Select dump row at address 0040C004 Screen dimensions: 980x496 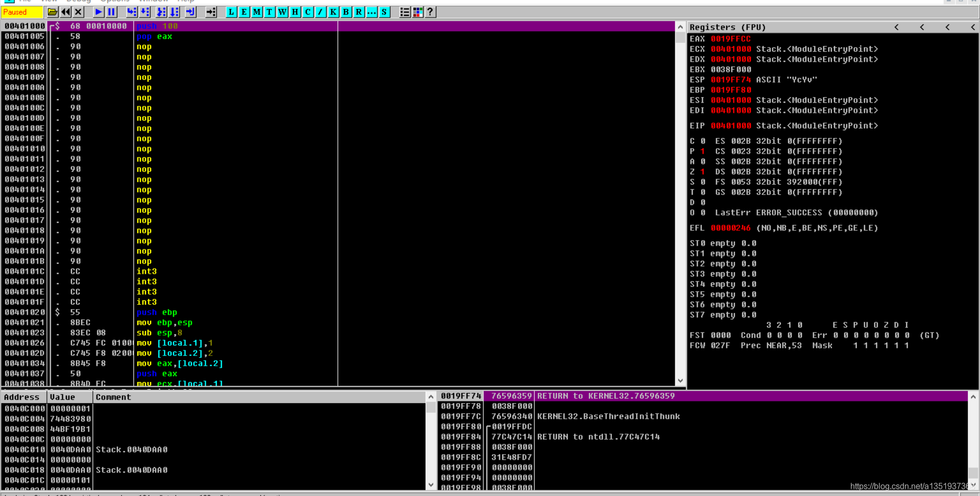tap(213, 419)
